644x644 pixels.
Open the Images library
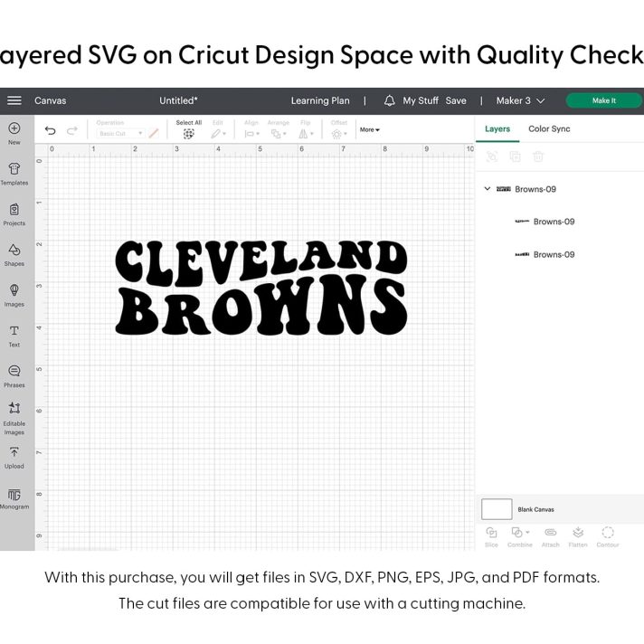click(14, 295)
